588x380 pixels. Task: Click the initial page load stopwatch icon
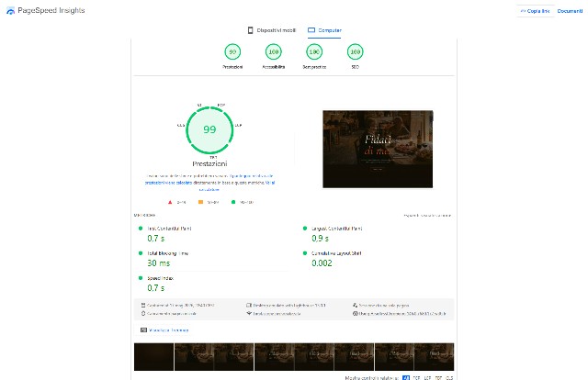click(143, 313)
